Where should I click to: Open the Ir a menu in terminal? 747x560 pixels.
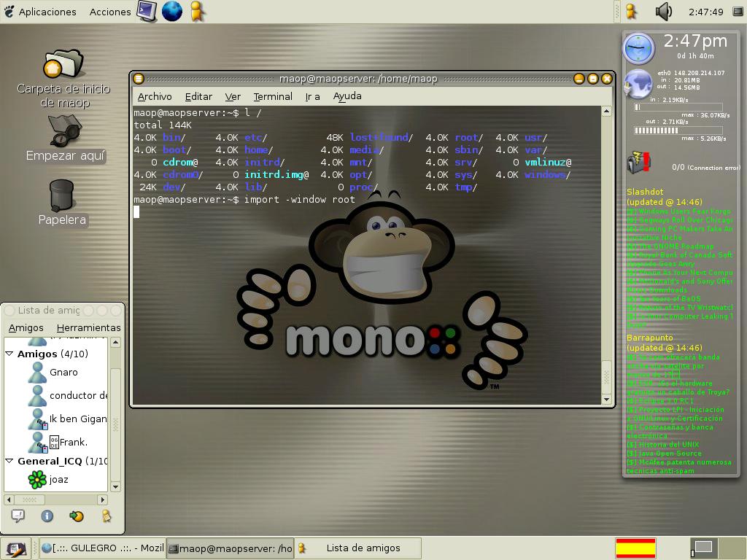click(x=312, y=97)
